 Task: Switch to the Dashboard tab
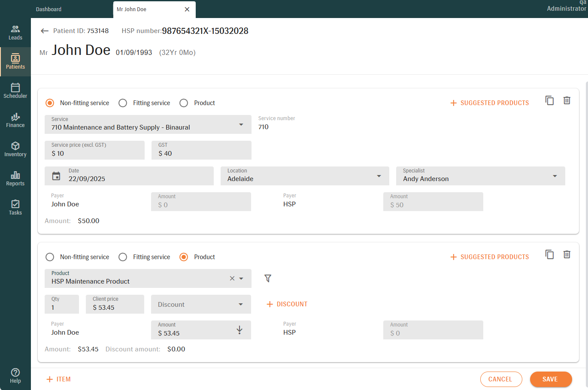click(49, 9)
